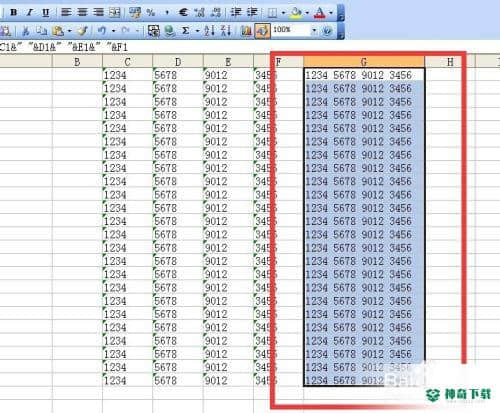Sort ascending A to Z
This screenshot has width=500, height=413.
[x=210, y=31]
